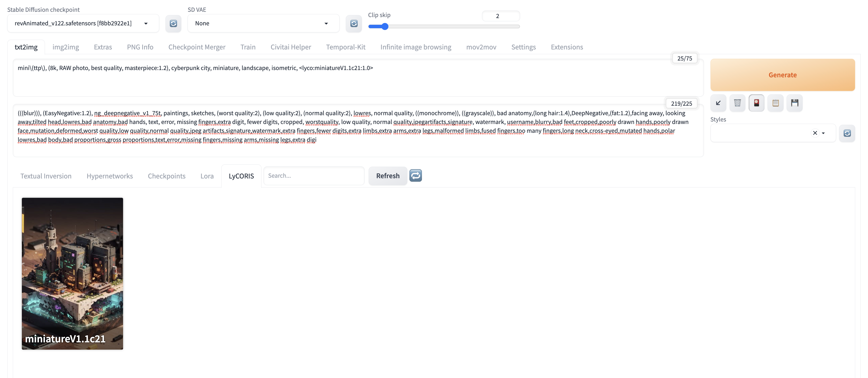Open the Stable Diffusion checkpoint dropdown
Screen dimensions: 868x378
coord(146,24)
